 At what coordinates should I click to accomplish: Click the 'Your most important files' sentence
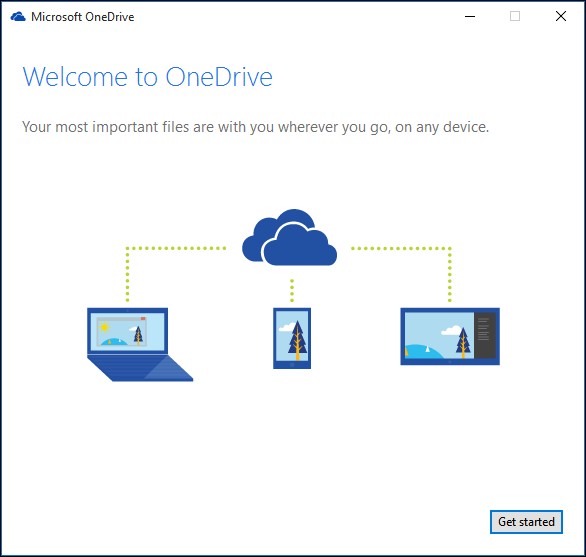[256, 127]
